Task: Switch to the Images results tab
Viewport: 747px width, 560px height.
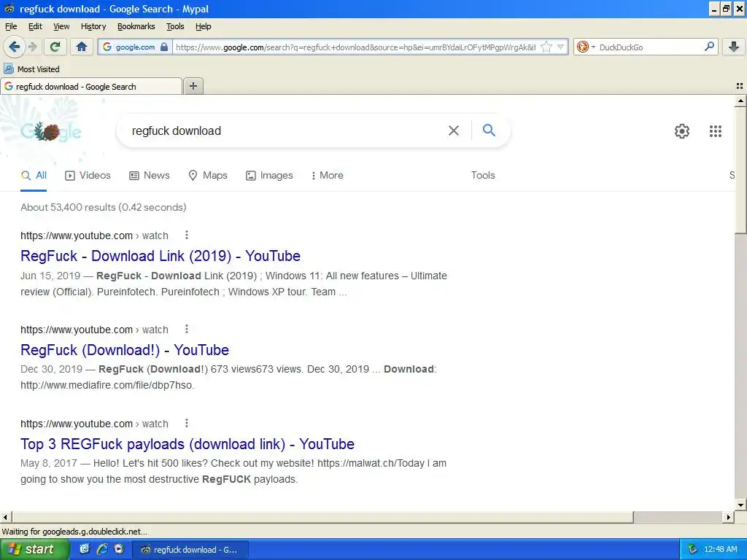Action: click(x=269, y=175)
